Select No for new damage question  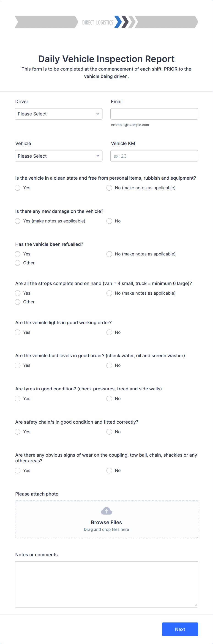tap(109, 221)
